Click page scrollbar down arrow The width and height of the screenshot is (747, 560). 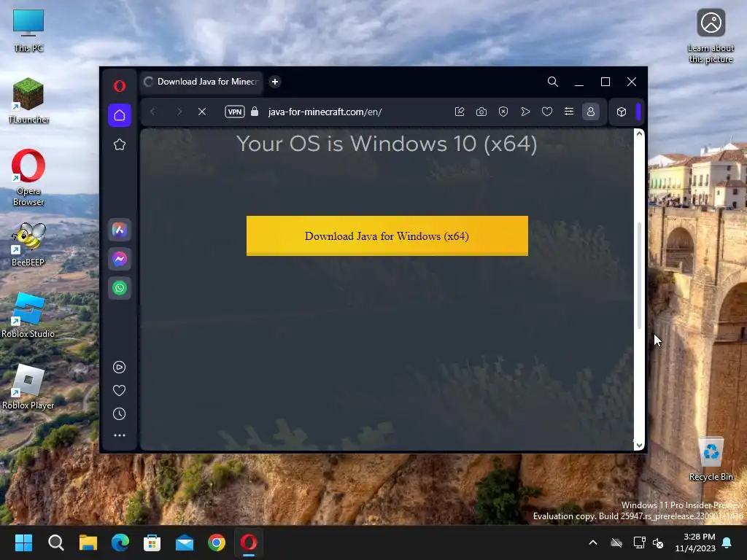pyautogui.click(x=639, y=446)
